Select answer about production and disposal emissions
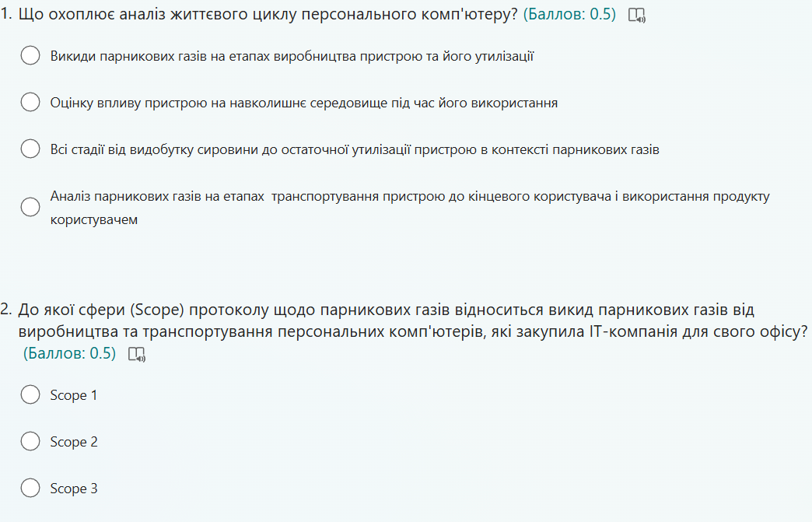Viewport: 812px width, 522px height. click(x=30, y=55)
